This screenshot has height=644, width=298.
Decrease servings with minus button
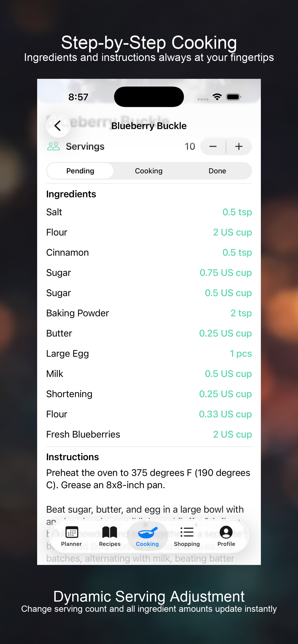click(x=213, y=147)
